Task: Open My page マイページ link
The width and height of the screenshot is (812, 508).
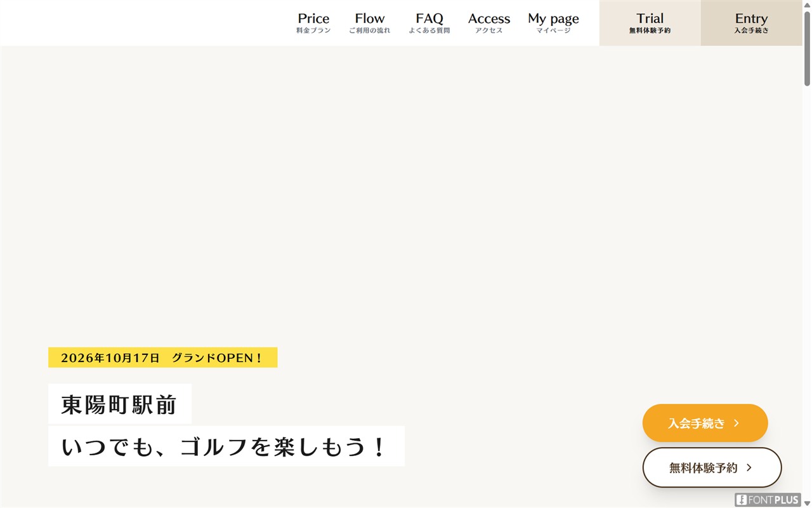Action: pyautogui.click(x=553, y=23)
